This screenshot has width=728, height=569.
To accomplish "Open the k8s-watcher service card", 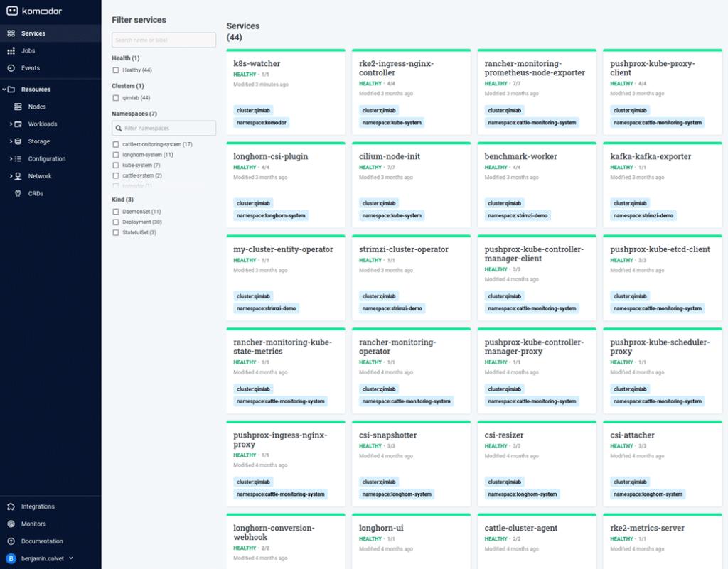I will [x=286, y=92].
